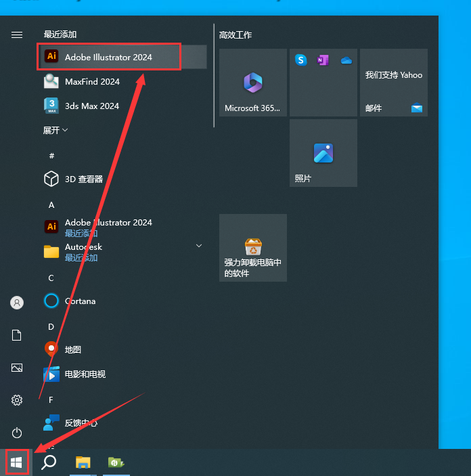
Task: Open the 强力卸载电脑中的软件 tile
Action: pyautogui.click(x=252, y=248)
